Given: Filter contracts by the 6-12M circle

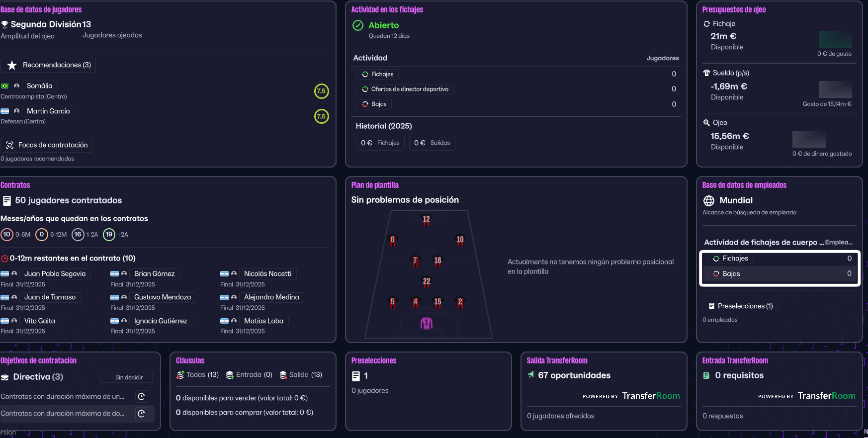Looking at the screenshot, I should pyautogui.click(x=42, y=235).
